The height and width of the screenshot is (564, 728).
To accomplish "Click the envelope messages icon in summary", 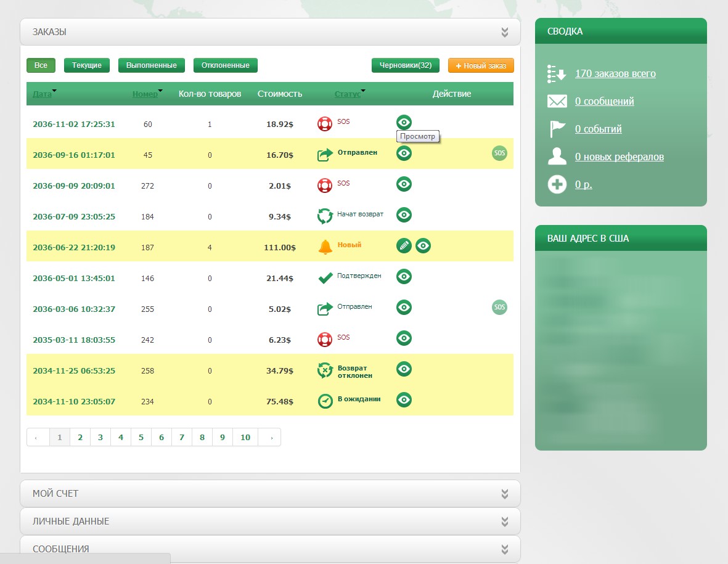I will pos(557,101).
